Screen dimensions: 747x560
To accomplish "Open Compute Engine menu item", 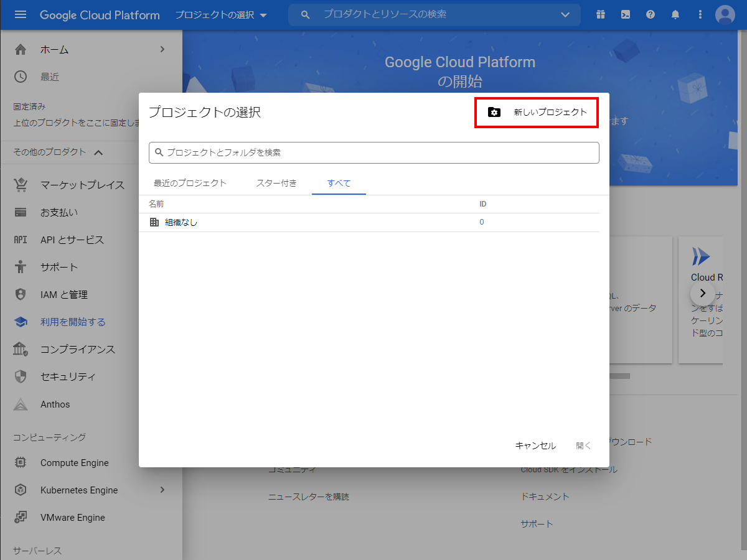I will coord(91,462).
